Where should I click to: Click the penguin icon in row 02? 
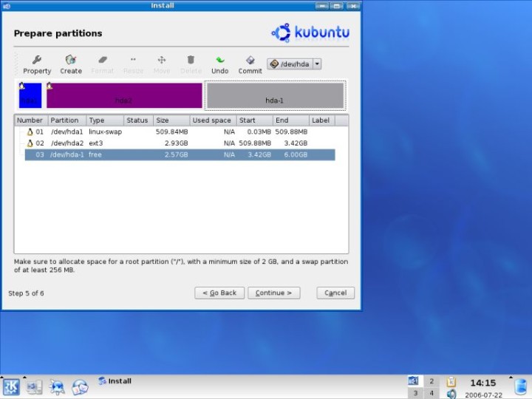point(30,143)
